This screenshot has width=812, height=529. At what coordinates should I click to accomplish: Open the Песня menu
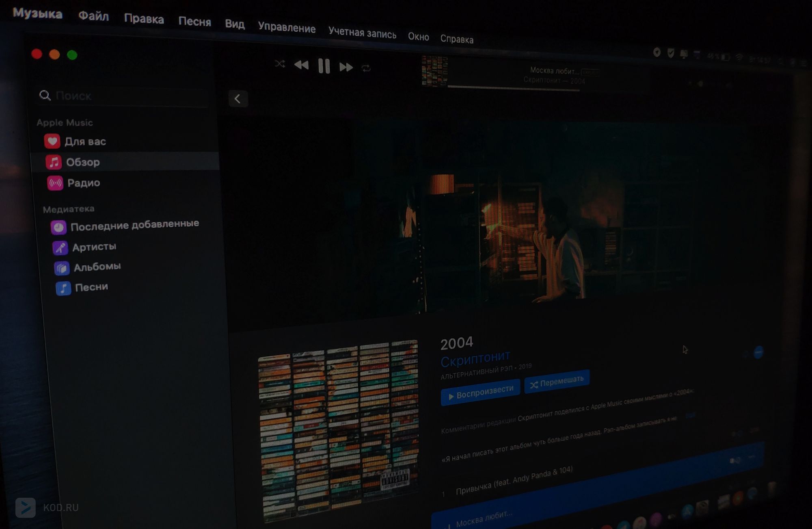pos(194,22)
